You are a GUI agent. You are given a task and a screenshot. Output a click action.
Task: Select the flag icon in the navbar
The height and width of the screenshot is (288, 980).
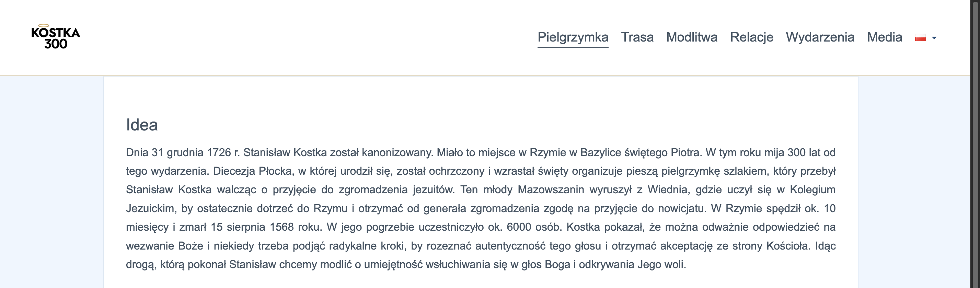921,37
